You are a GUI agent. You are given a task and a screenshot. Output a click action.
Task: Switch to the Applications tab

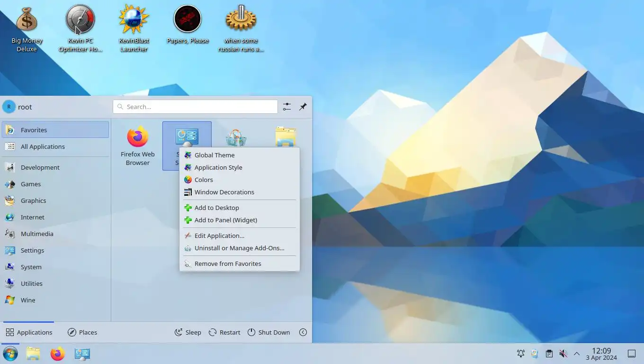tap(29, 332)
